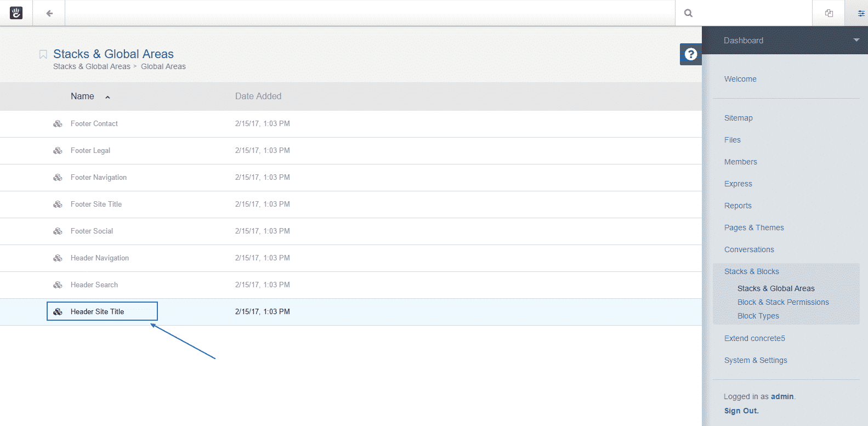Click the back arrow icon in toolbar
Screen dimensions: 868x426
pos(49,13)
